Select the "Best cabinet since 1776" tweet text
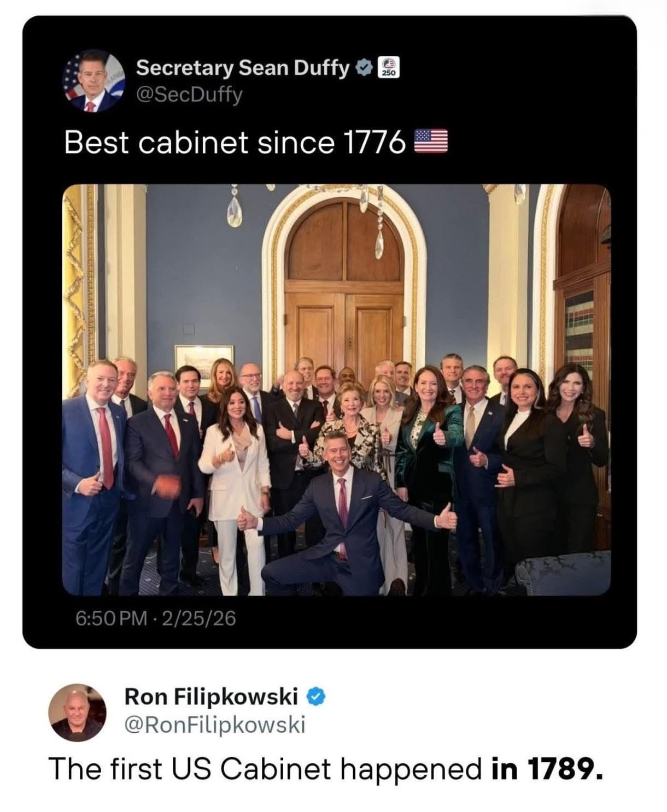The width and height of the screenshot is (667, 812). tap(235, 143)
